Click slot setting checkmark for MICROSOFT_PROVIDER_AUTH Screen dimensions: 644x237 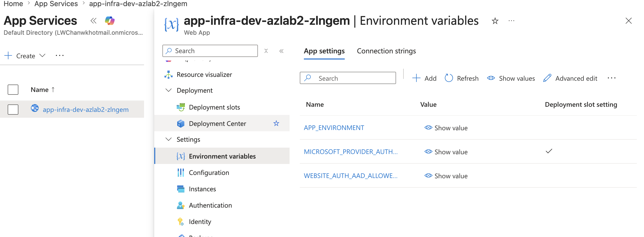(x=549, y=151)
